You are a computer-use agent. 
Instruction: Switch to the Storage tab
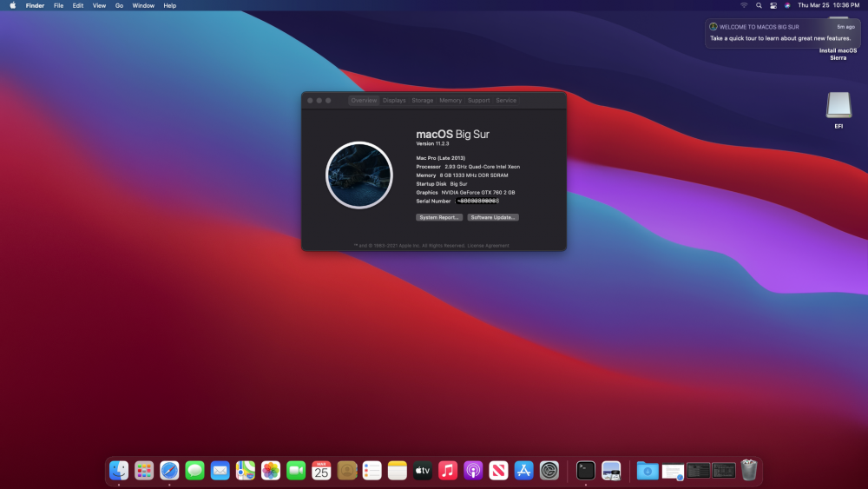[x=423, y=100]
